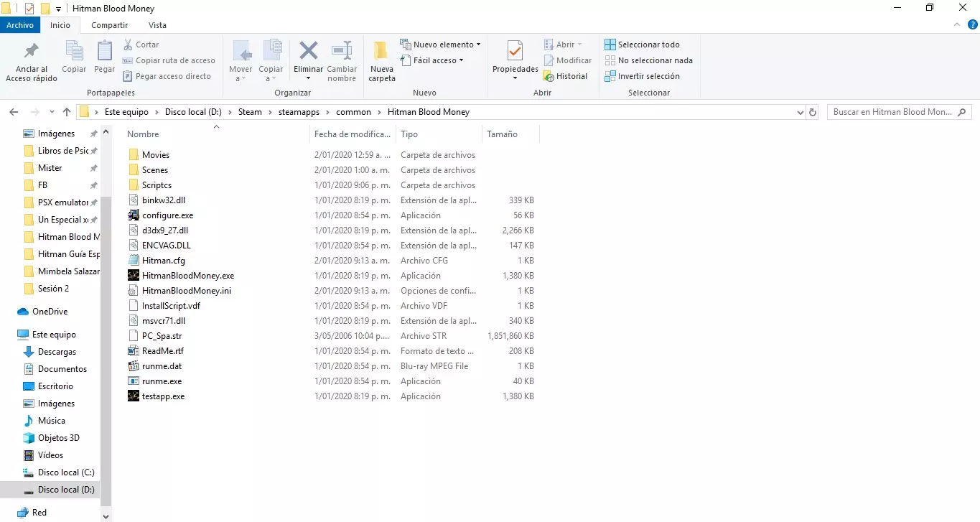This screenshot has height=522, width=980.
Task: Open the Copiar a dropdown
Action: (x=271, y=61)
